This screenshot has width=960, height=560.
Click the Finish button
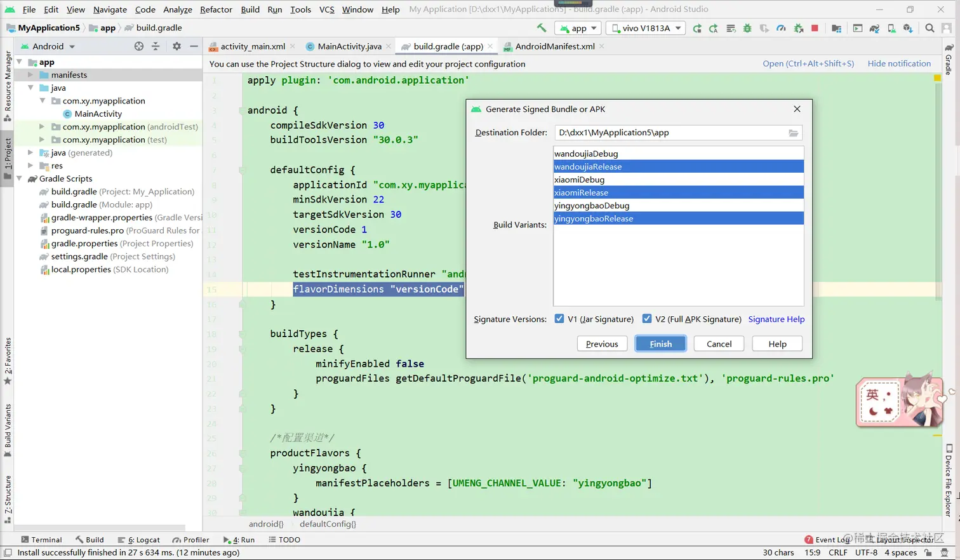pos(660,343)
